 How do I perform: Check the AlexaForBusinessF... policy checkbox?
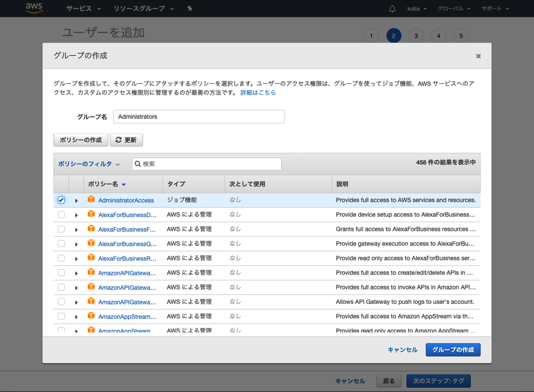point(61,229)
